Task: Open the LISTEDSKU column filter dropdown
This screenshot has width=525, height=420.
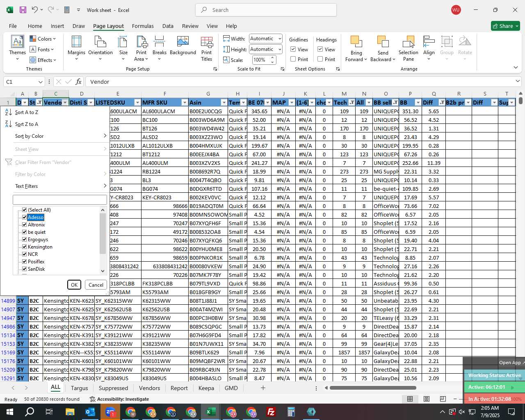Action: pos(137,103)
